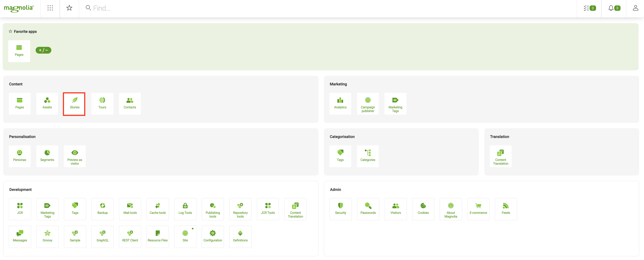Launch Campaign publisher app
This screenshot has width=644, height=260.
368,104
